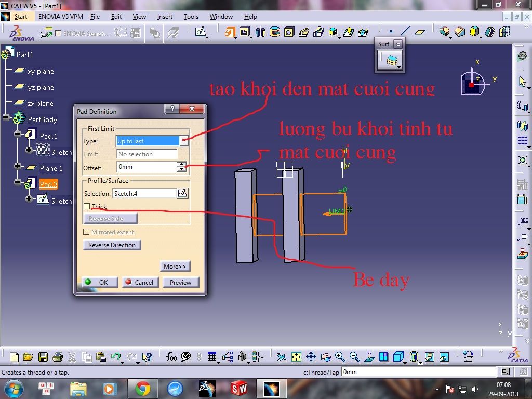
Task: Select the Shell tool icon
Action: coord(489,32)
